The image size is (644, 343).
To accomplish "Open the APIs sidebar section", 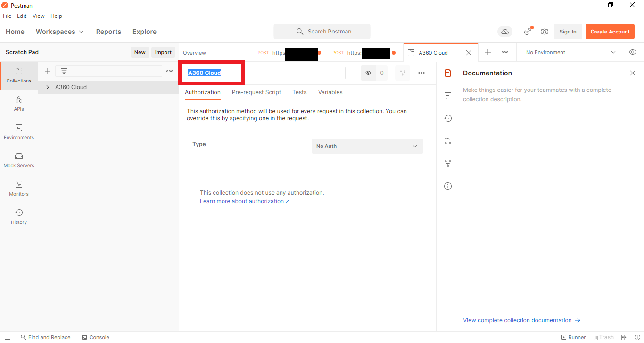I will (19, 104).
